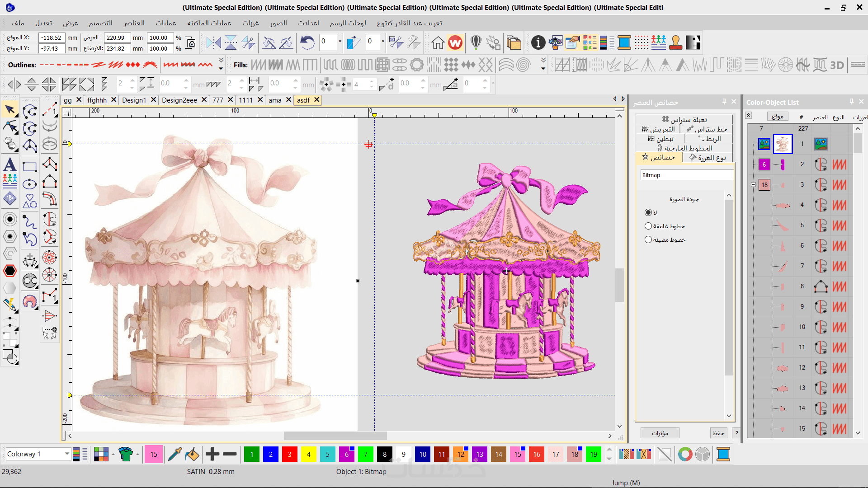Click the undo rotate arrow icon
Image resolution: width=868 pixels, height=488 pixels.
point(307,43)
